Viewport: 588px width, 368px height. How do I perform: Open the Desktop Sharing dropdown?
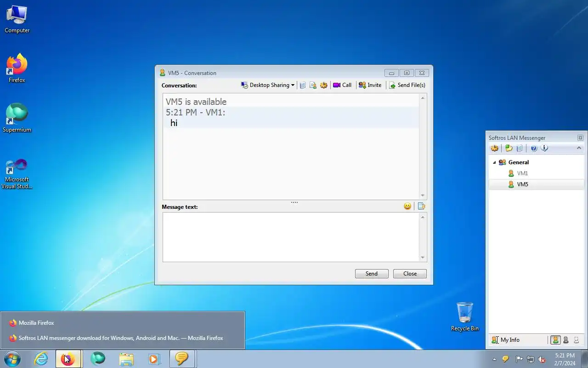pyautogui.click(x=268, y=85)
